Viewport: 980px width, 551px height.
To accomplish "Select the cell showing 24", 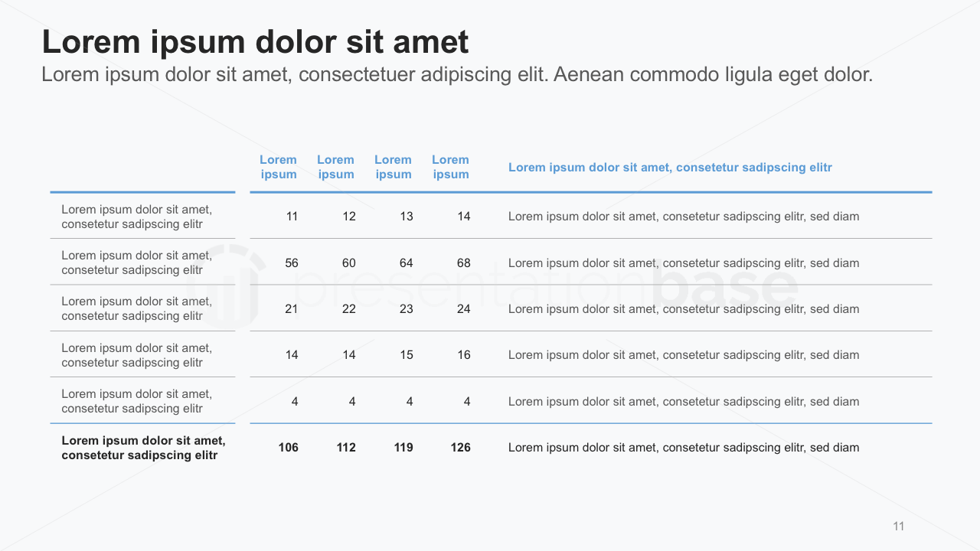I will [x=464, y=309].
